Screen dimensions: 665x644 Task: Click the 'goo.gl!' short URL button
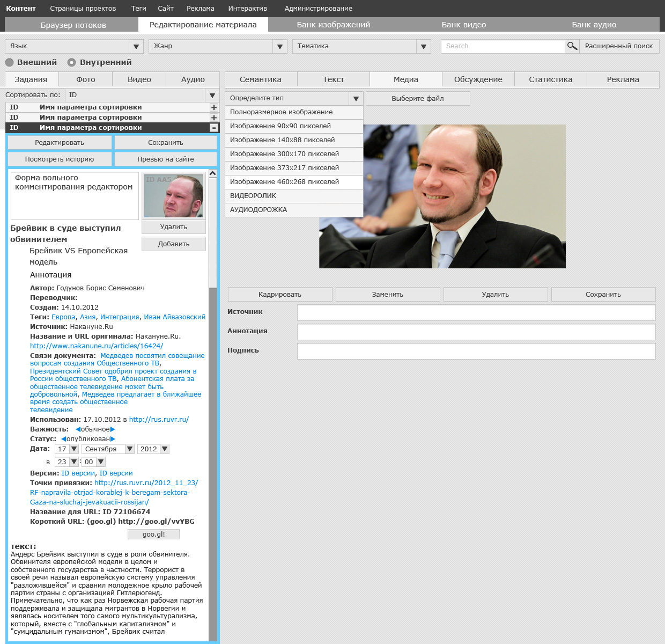tap(153, 535)
